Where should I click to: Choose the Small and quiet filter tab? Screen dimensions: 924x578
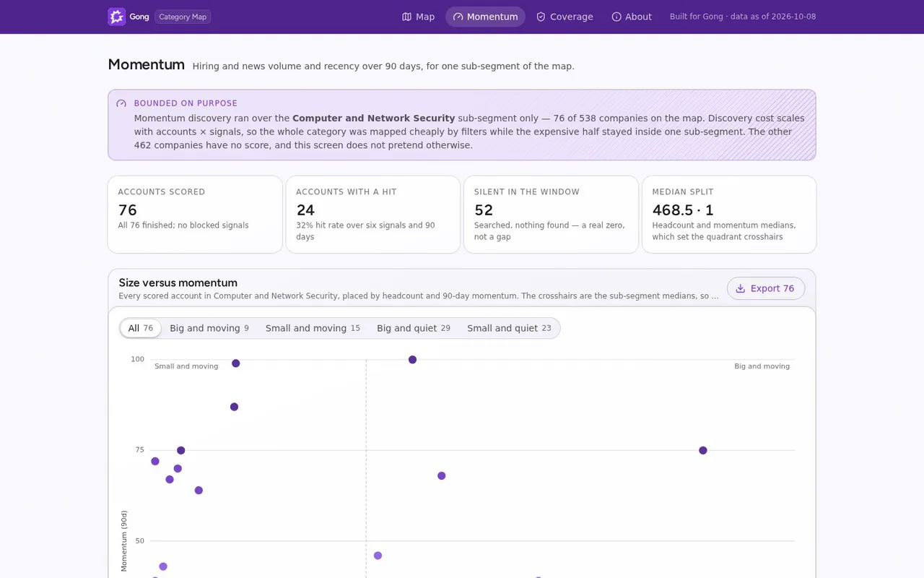pyautogui.click(x=509, y=328)
